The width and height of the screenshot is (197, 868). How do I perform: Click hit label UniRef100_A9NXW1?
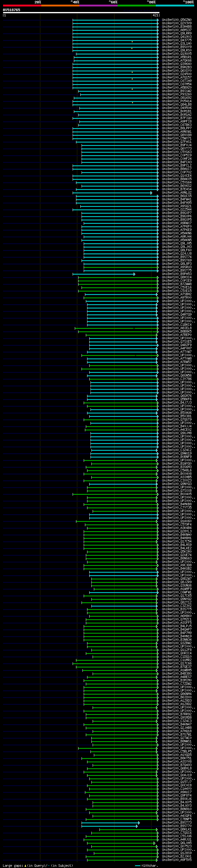point(177,131)
